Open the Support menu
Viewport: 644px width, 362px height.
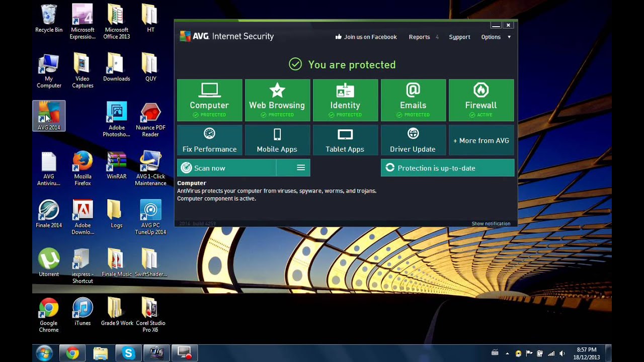[459, 37]
